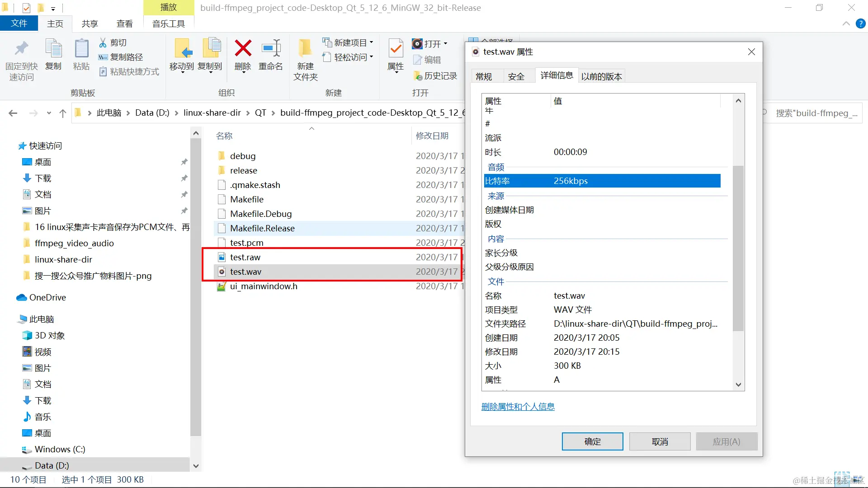868x488 pixels.
Task: Click the OK button in properties dialog
Action: (x=592, y=441)
